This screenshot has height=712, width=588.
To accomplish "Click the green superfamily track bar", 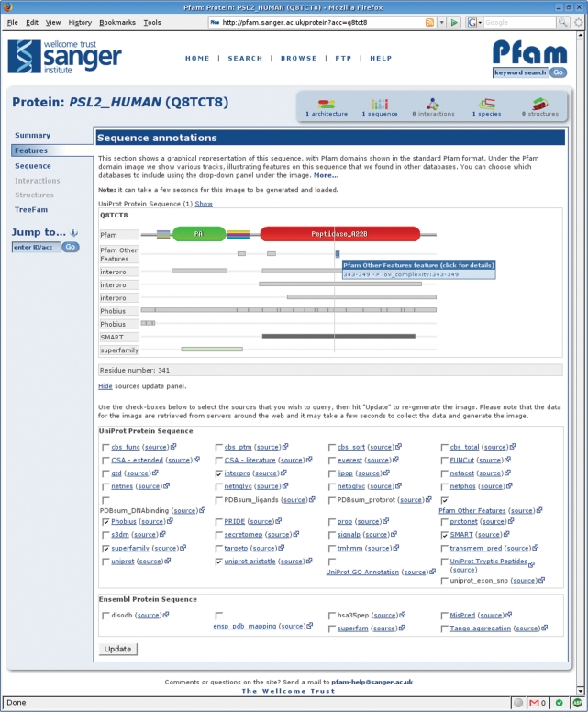I will click(x=212, y=350).
